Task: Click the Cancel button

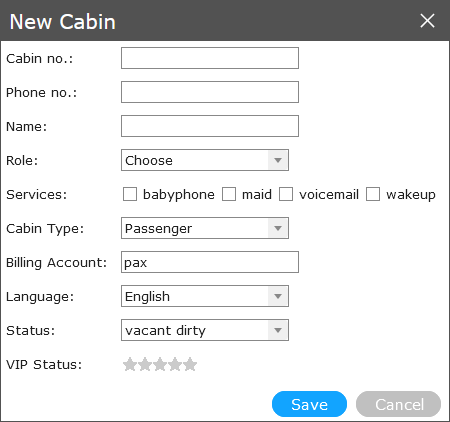Action: [399, 404]
